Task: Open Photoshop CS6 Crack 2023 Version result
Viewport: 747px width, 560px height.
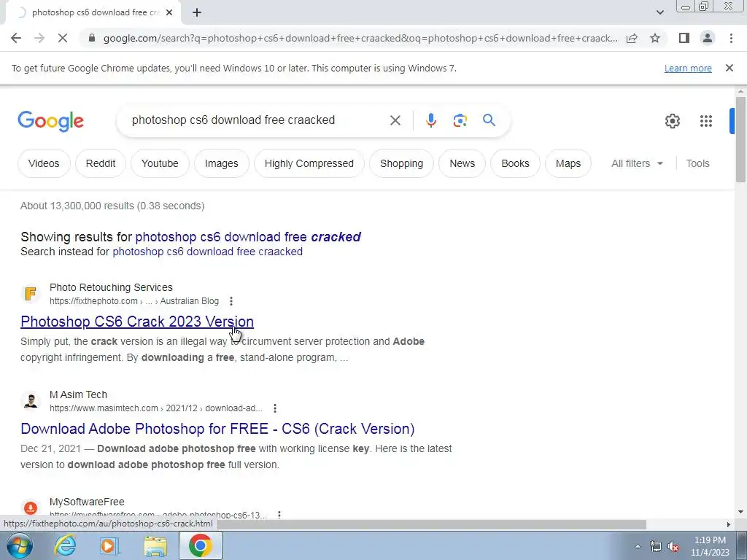Action: (x=136, y=322)
